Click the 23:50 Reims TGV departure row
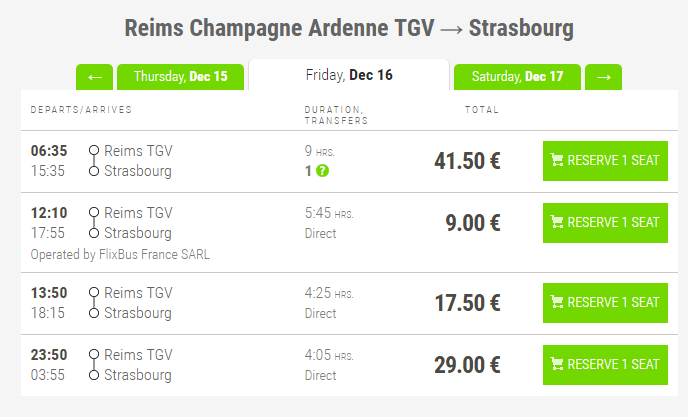 [138, 355]
